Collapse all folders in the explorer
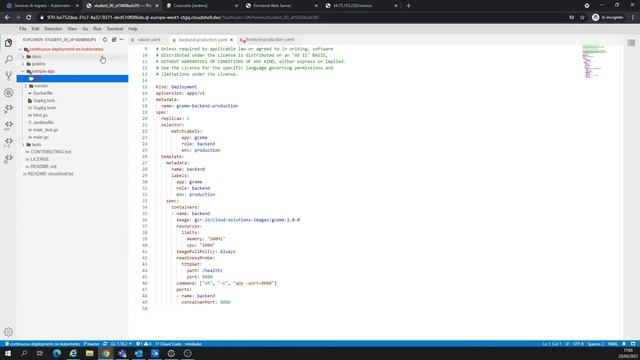 click(x=114, y=40)
